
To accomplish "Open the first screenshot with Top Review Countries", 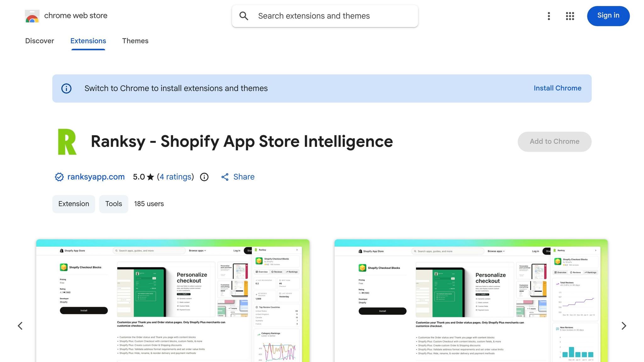I will click(x=173, y=301).
